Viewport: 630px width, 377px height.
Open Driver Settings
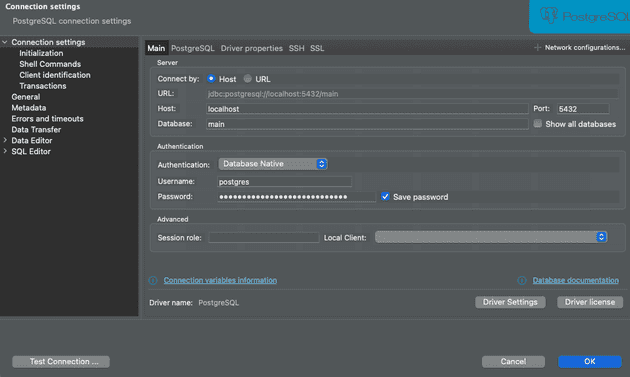click(x=510, y=302)
